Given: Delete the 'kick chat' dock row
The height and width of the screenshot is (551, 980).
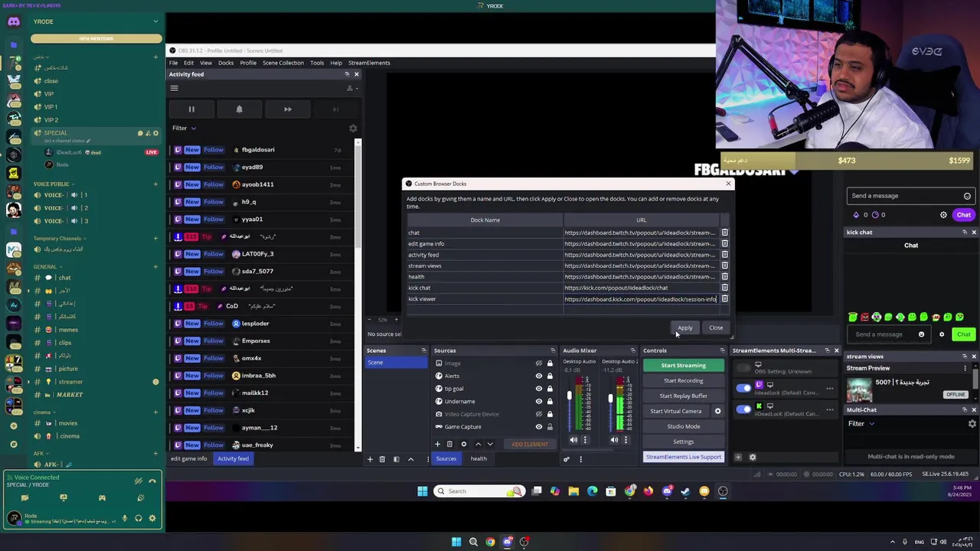Looking at the screenshot, I should (x=724, y=288).
